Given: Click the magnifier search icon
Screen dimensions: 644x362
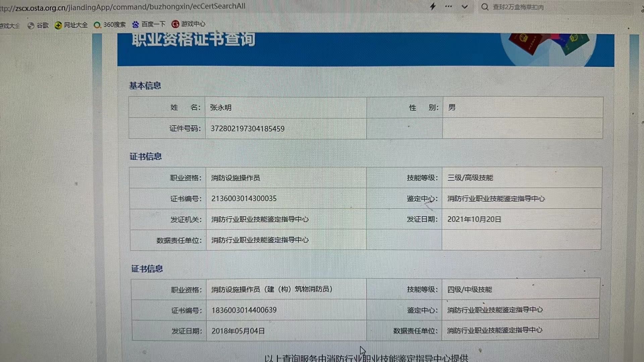Looking at the screenshot, I should coord(485,7).
